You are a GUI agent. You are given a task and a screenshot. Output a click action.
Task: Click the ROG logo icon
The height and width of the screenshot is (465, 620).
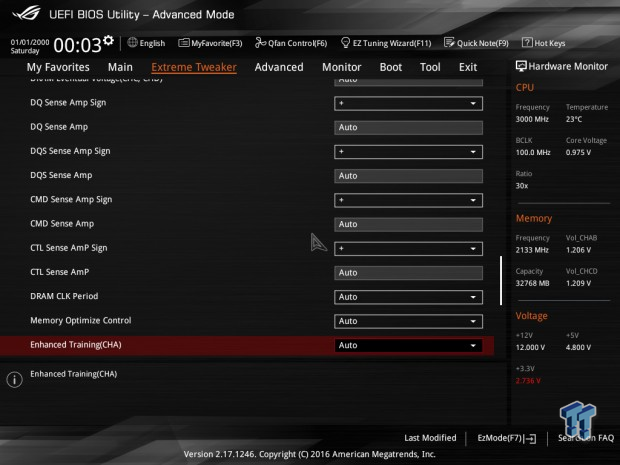(26, 13)
